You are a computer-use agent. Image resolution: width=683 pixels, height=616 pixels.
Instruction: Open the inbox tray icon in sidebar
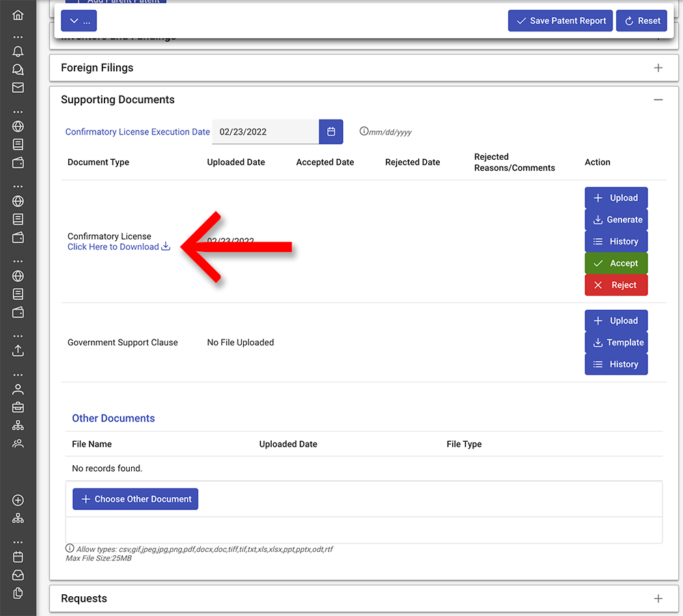[18, 574]
